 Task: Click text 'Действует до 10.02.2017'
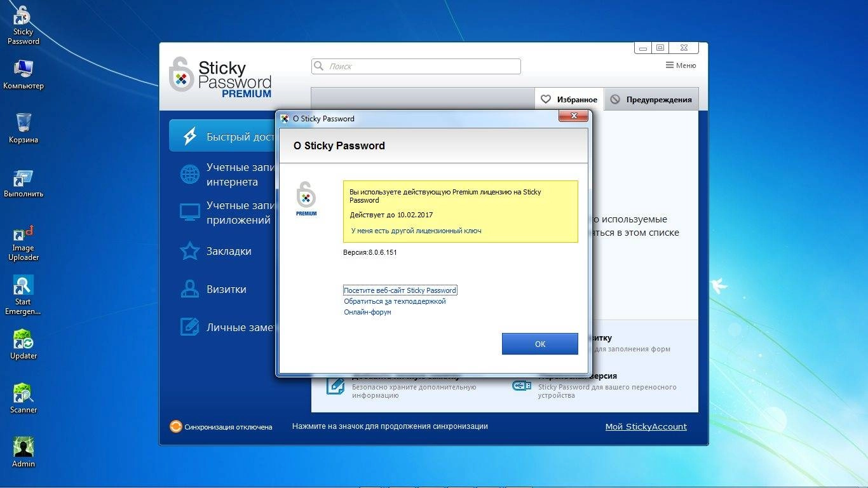click(x=391, y=215)
